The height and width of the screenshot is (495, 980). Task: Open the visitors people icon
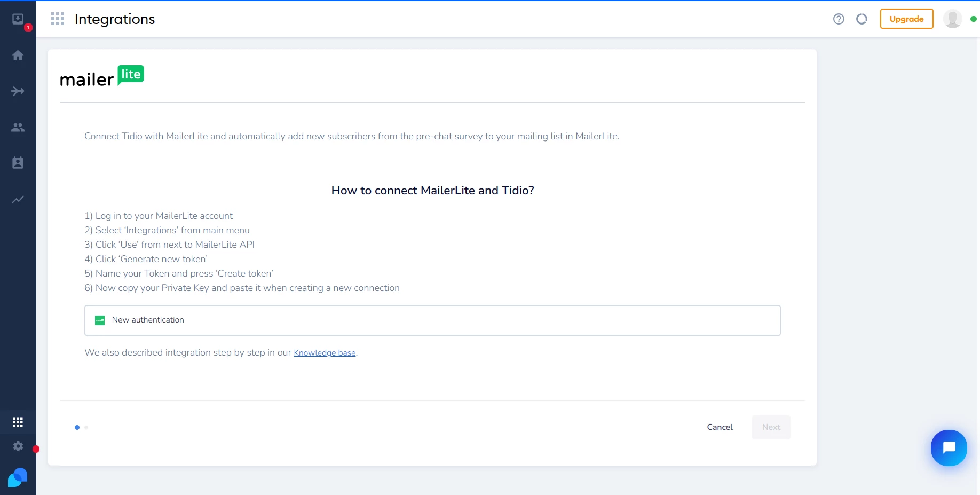(18, 128)
